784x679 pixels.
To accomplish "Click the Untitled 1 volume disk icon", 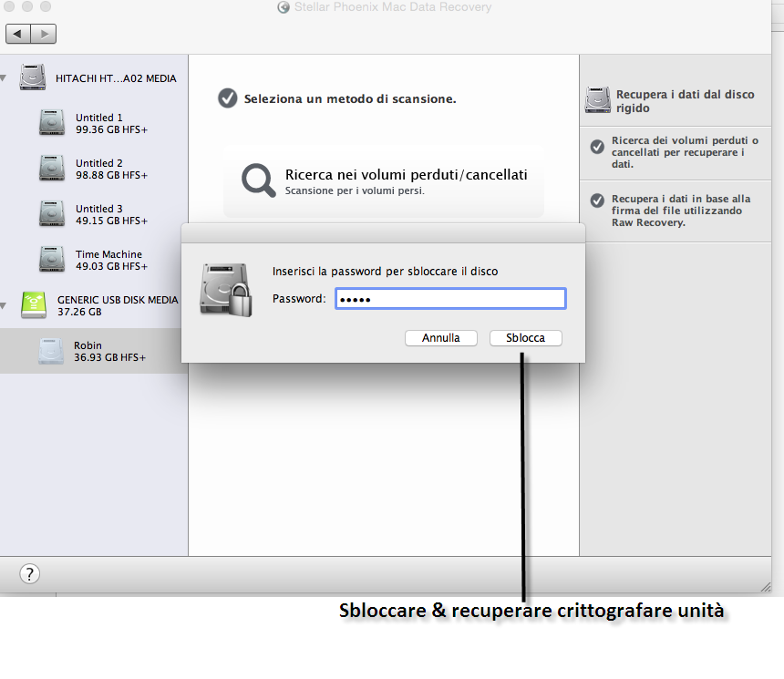I will 52,123.
